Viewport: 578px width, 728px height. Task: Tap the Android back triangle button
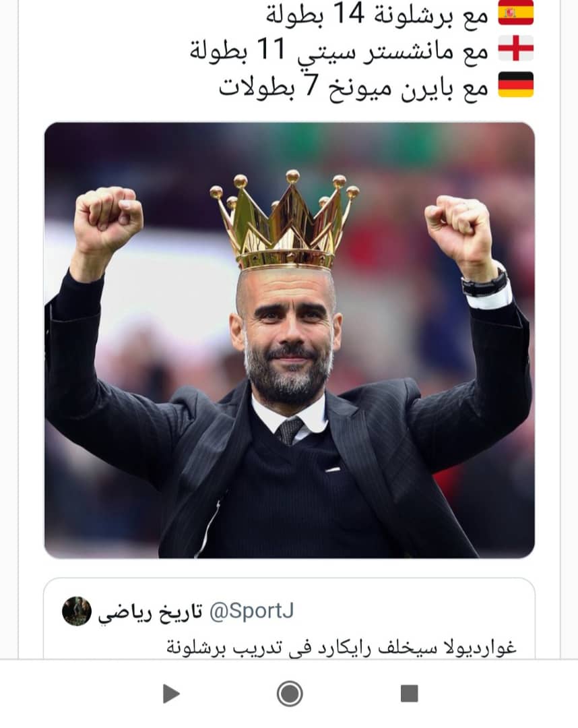171,694
